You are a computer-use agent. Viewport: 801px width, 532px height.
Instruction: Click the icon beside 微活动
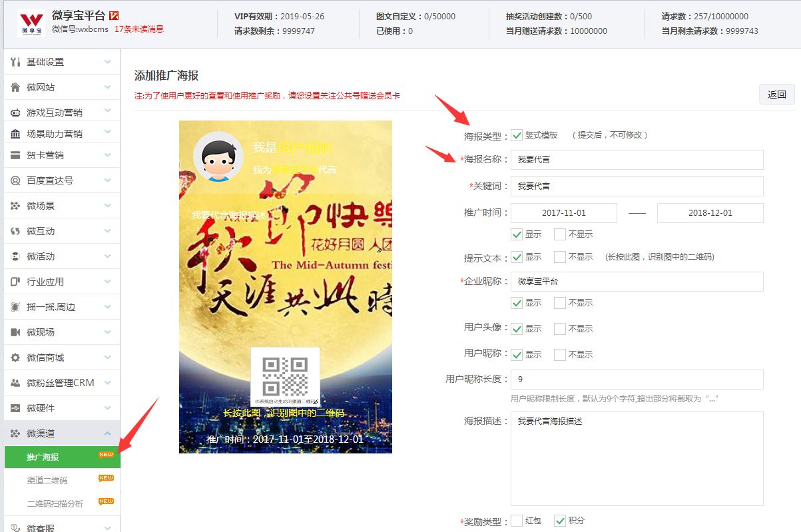point(15,256)
